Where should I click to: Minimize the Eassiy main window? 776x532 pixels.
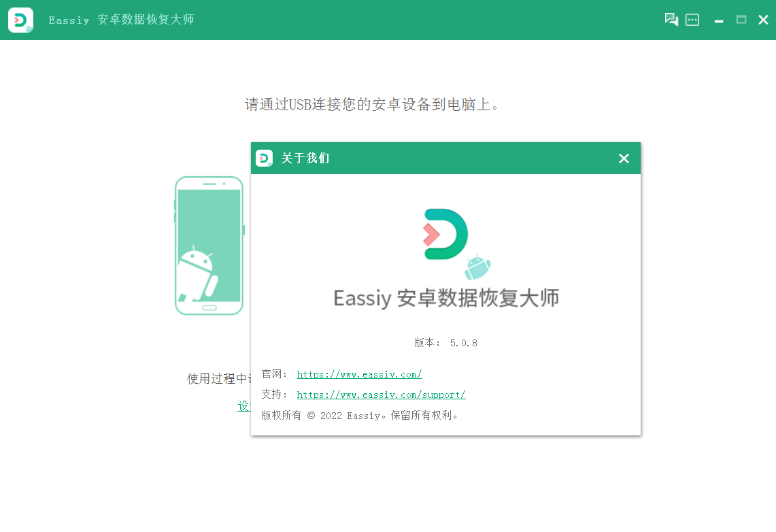[719, 21]
